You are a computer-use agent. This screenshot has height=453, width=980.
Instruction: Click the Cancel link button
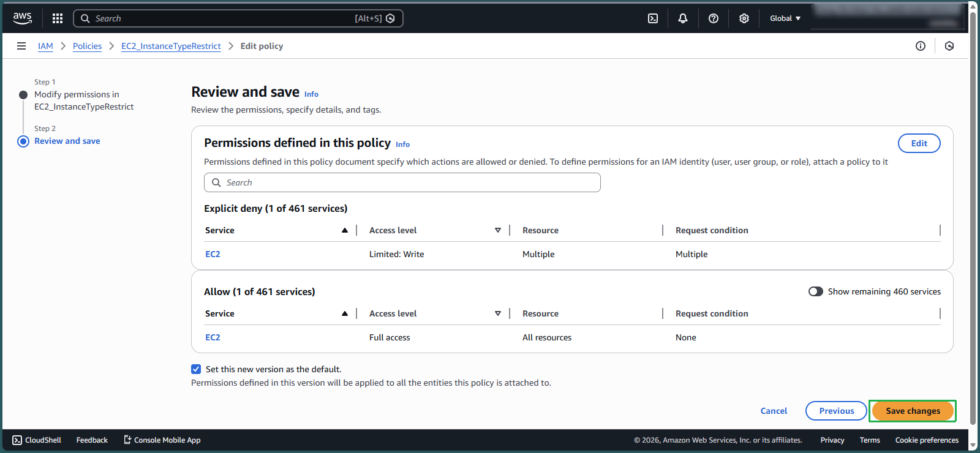pos(774,411)
